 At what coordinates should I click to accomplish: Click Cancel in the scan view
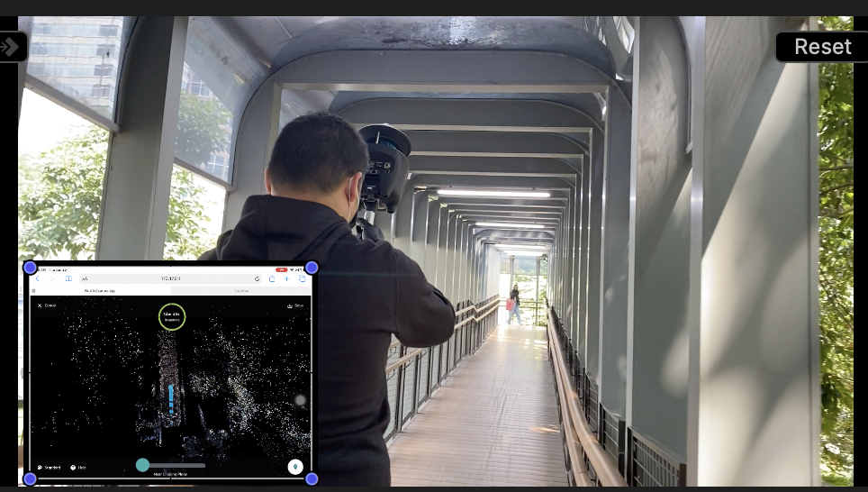point(47,305)
